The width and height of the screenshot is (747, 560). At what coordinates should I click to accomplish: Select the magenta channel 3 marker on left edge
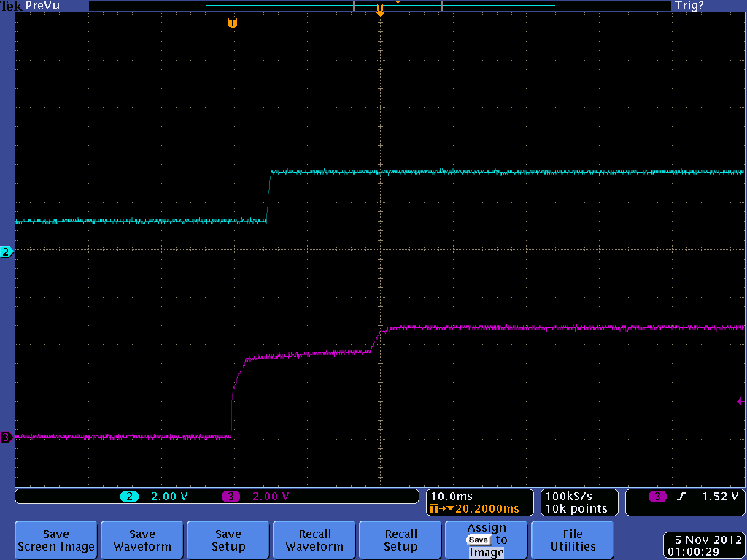click(6, 437)
